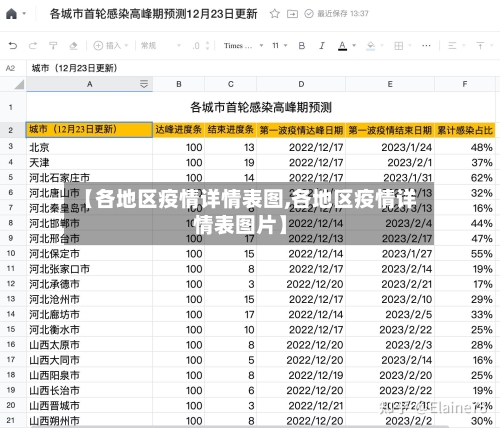
Task: Select the merged title cell 各城市首轮感染高峰期预测
Action: [x=261, y=107]
